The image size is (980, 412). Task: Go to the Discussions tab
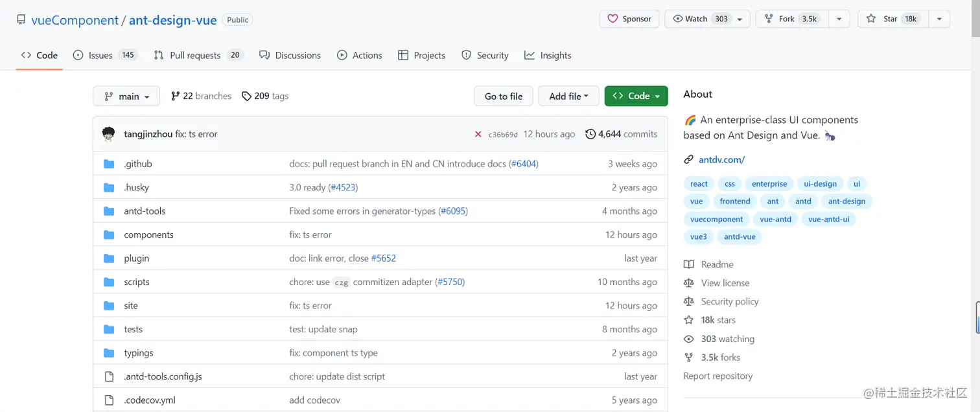(x=290, y=55)
